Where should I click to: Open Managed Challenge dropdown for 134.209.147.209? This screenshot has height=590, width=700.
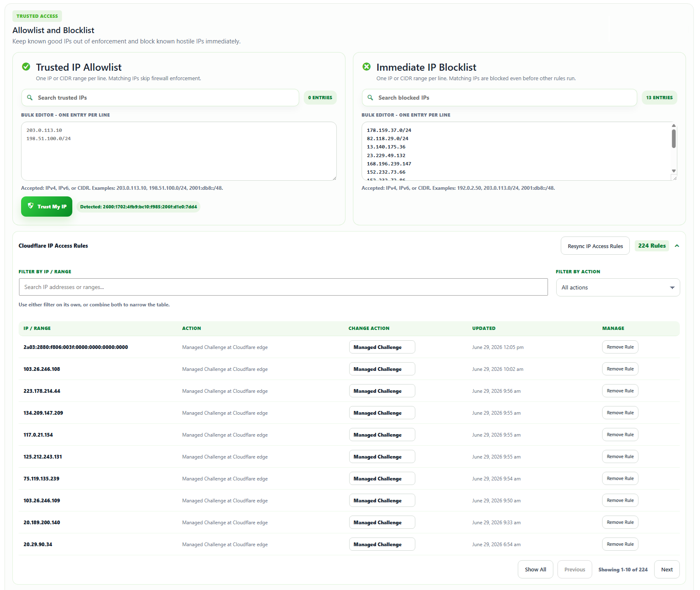click(x=382, y=413)
